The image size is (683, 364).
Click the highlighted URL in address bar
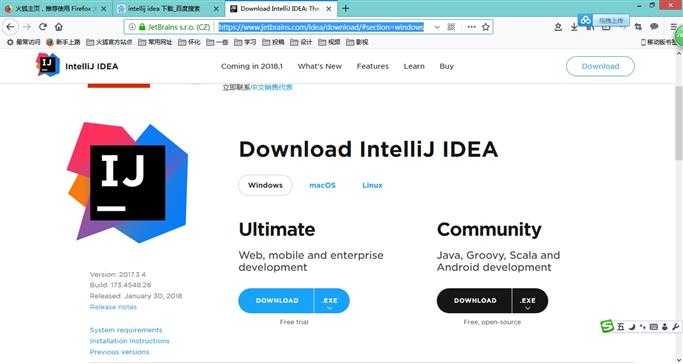[321, 27]
